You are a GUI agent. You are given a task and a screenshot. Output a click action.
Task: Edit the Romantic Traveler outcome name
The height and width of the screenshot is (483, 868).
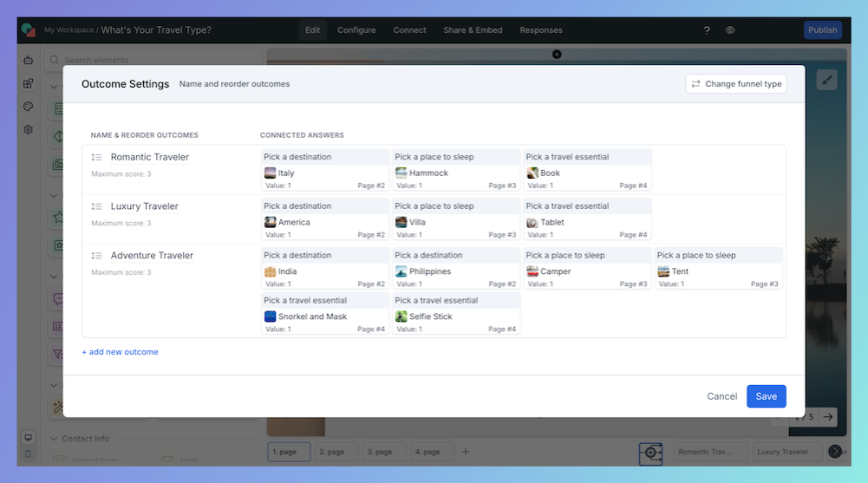(x=150, y=158)
